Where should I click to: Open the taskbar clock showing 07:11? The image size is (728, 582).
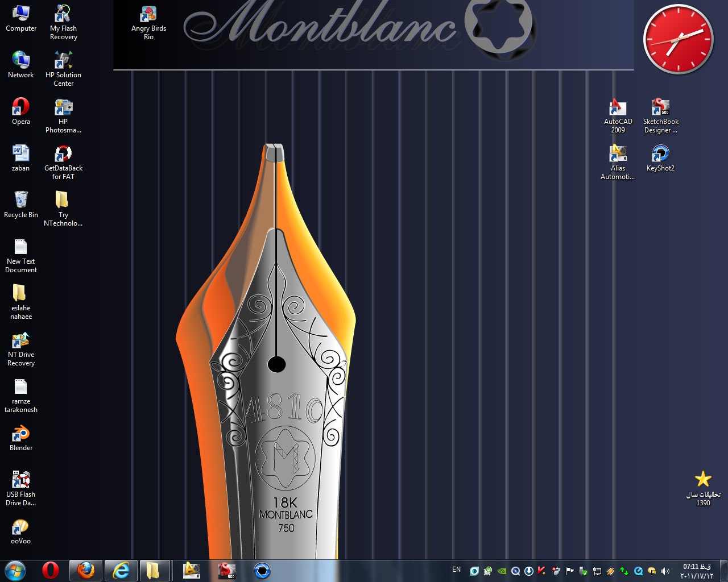(697, 571)
